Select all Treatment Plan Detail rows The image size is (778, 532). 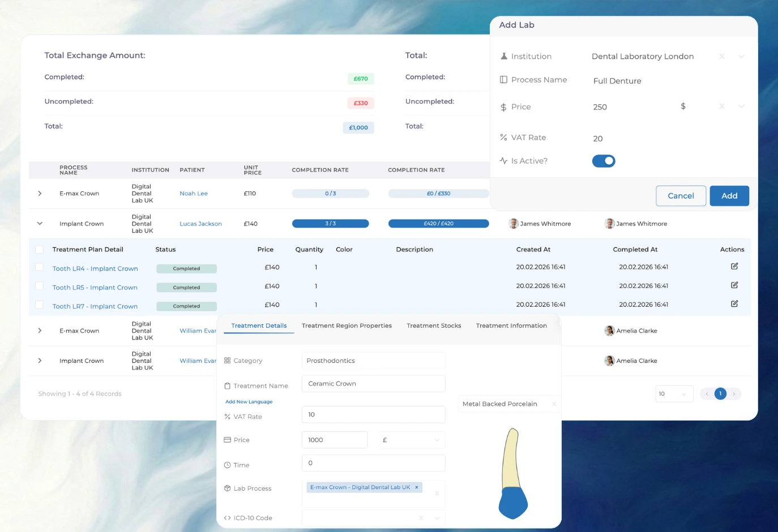39,249
